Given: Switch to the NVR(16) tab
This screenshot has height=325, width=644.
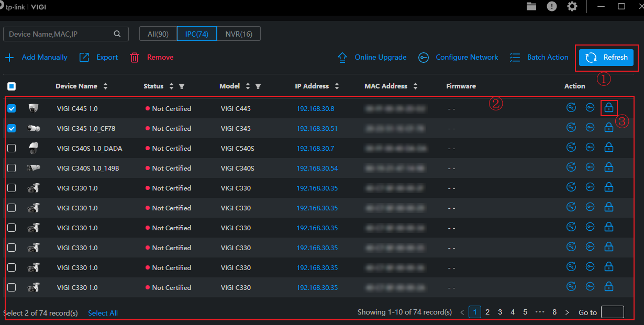Looking at the screenshot, I should (x=239, y=34).
